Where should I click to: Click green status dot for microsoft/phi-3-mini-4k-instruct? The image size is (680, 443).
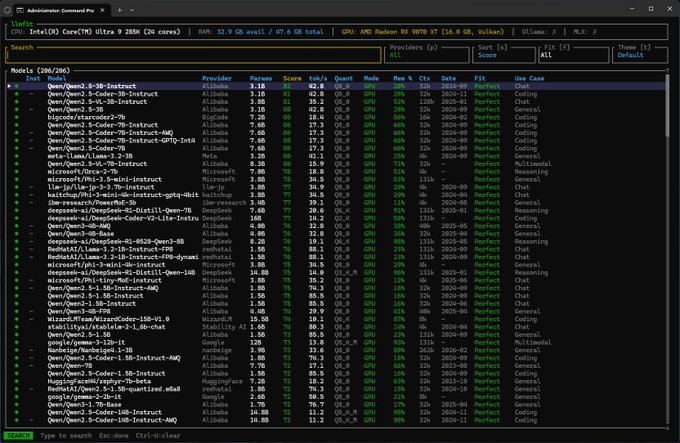coord(17,265)
